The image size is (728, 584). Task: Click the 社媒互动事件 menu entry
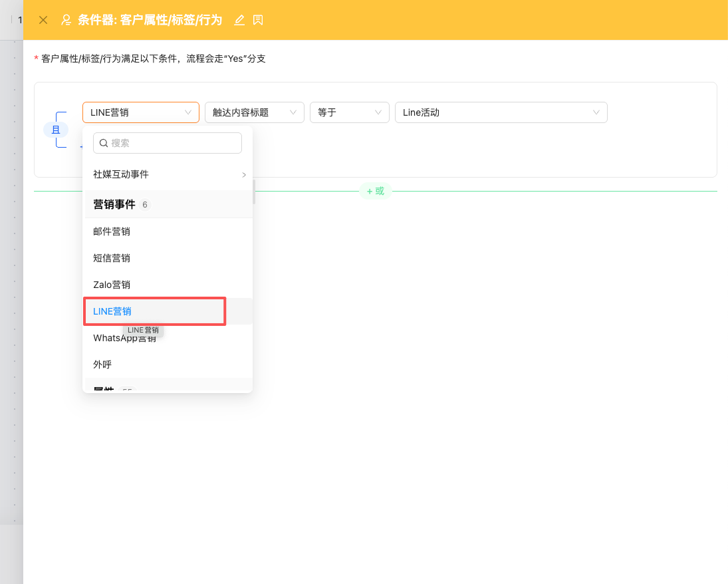[121, 174]
